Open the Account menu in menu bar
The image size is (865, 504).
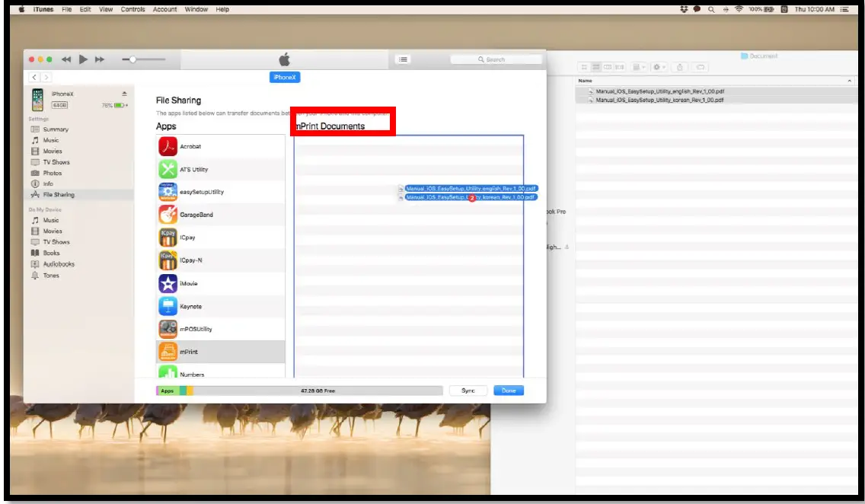click(164, 9)
